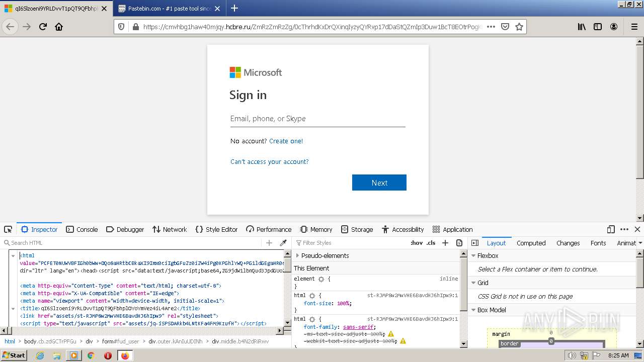The width and height of the screenshot is (644, 362).
Task: Select div.outer.kAnIuUDINh breadcrumb item
Action: tap(176, 341)
